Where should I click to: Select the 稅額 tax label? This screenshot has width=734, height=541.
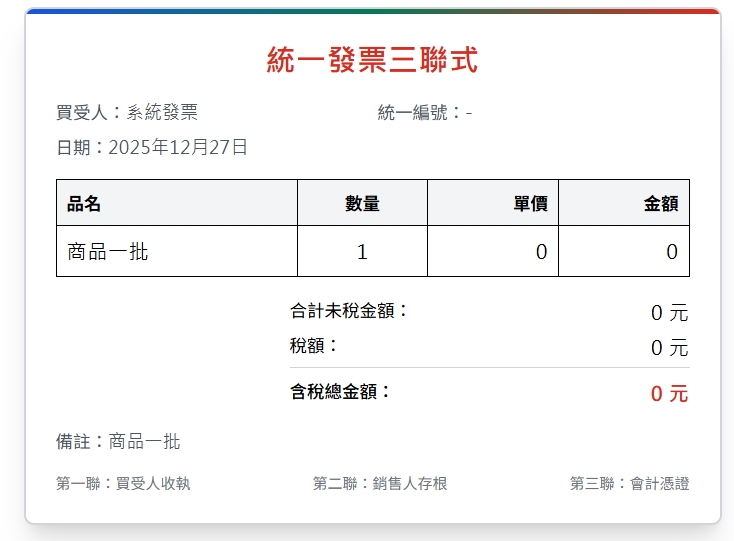point(314,346)
